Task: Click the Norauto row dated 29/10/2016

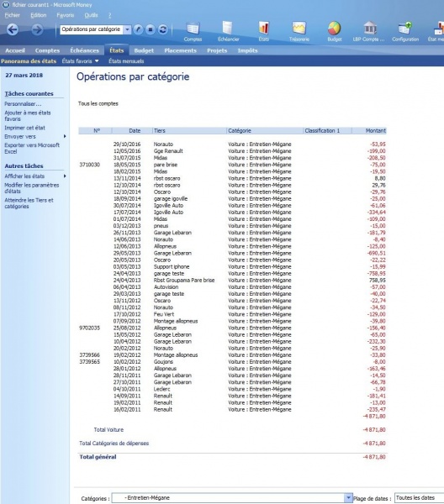Action: pos(232,144)
